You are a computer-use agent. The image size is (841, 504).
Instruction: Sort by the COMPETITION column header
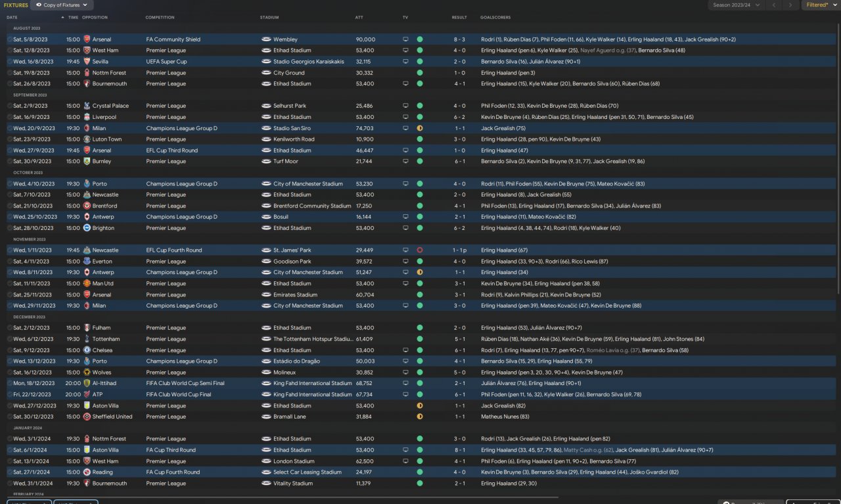(160, 17)
